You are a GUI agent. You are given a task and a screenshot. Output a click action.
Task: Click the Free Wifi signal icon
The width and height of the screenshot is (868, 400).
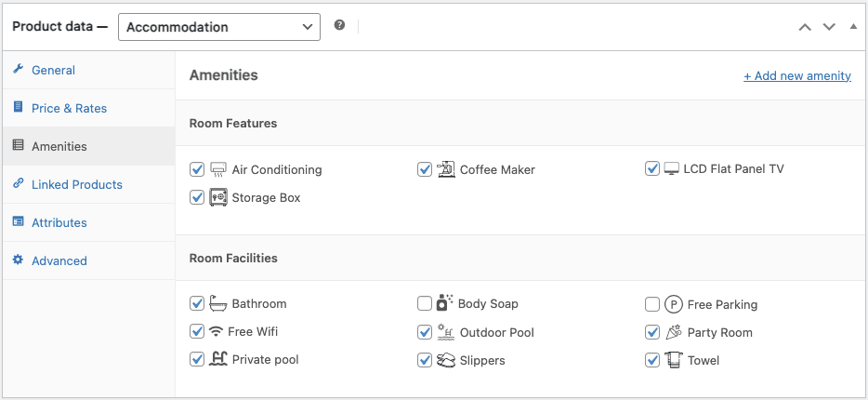(x=217, y=332)
